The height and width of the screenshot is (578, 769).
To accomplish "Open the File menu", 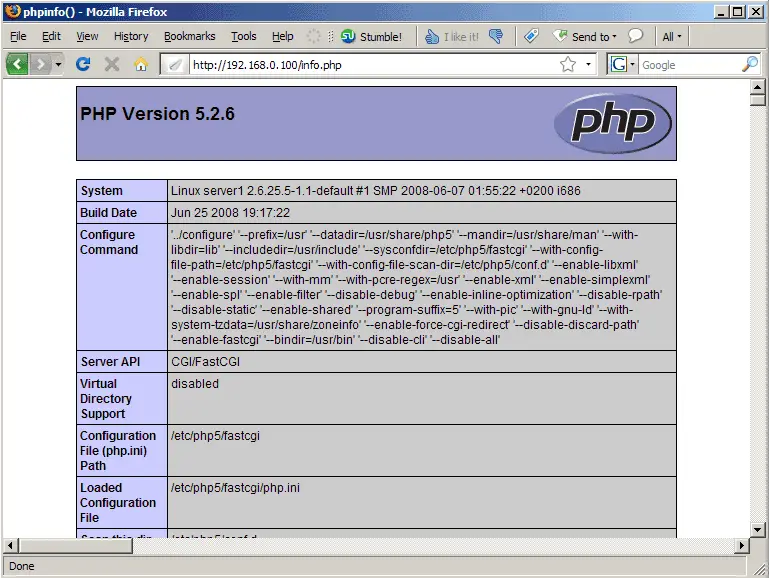I will click(x=18, y=36).
